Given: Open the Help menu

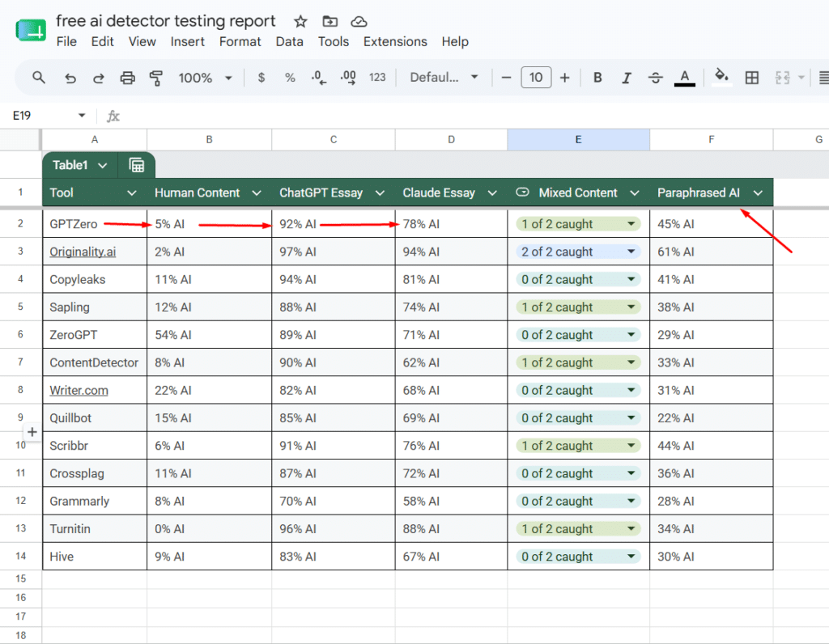Looking at the screenshot, I should [455, 42].
